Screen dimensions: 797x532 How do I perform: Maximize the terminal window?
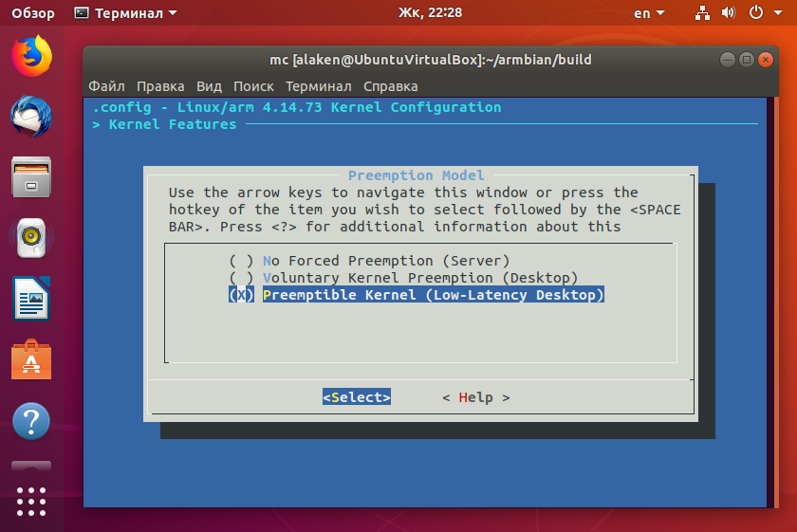[746, 60]
